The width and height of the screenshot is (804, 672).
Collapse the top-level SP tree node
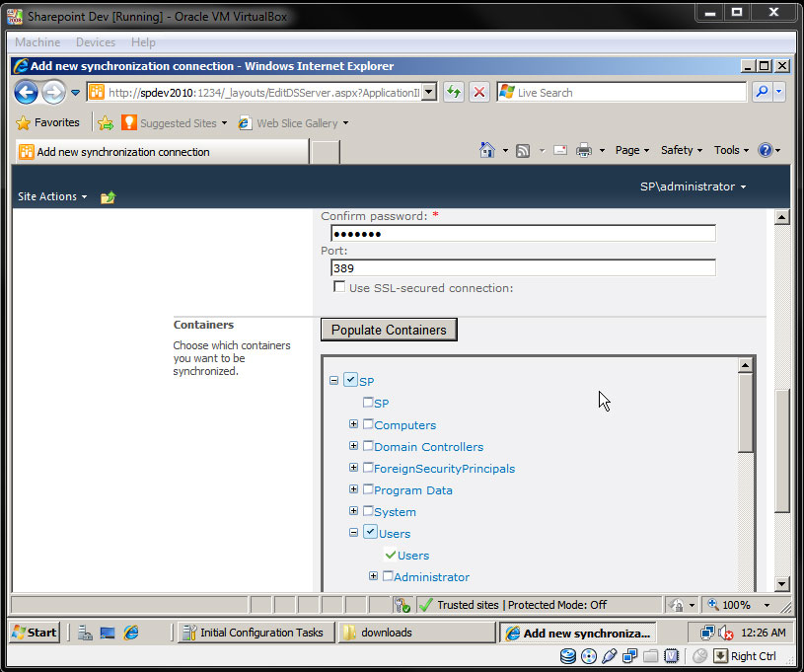click(333, 381)
